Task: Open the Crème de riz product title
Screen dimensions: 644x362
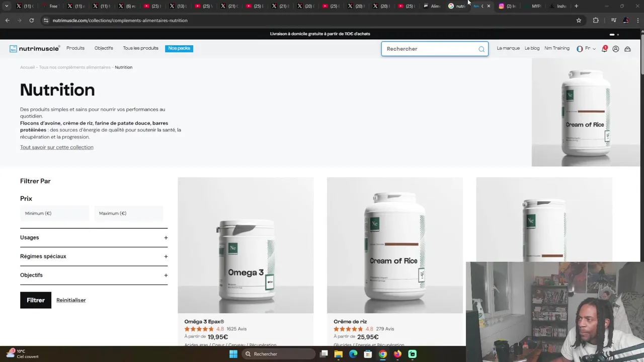Action: pos(350,322)
